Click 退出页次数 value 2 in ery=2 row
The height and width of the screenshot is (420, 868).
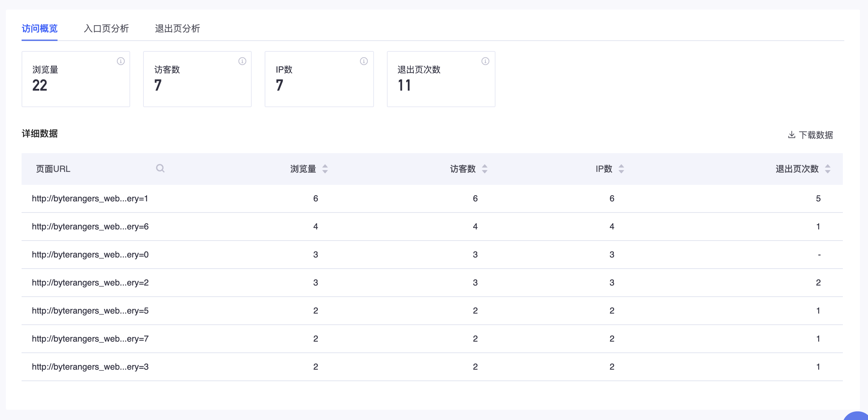point(818,283)
